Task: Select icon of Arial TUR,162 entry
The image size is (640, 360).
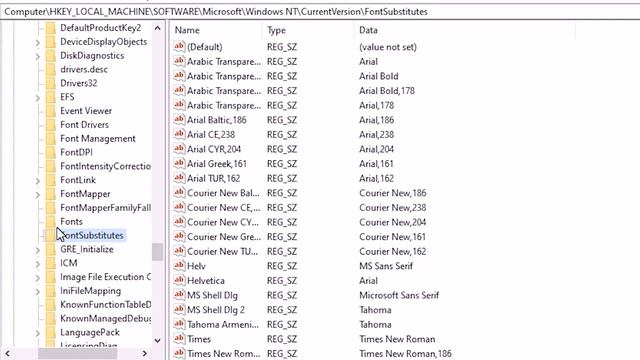Action: [x=179, y=178]
